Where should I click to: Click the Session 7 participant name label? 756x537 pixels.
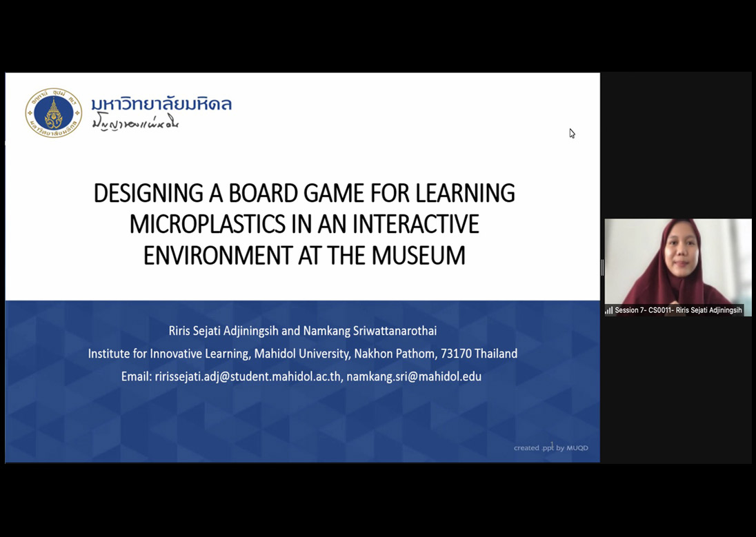[x=678, y=310]
